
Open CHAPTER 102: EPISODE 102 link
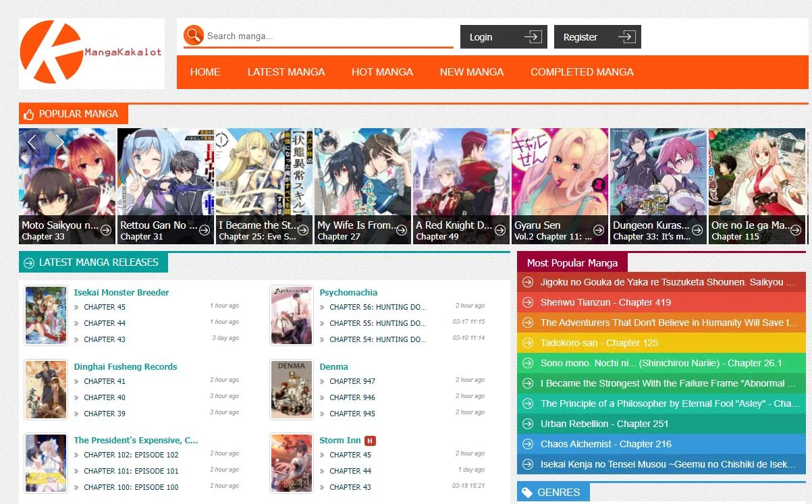point(131,455)
